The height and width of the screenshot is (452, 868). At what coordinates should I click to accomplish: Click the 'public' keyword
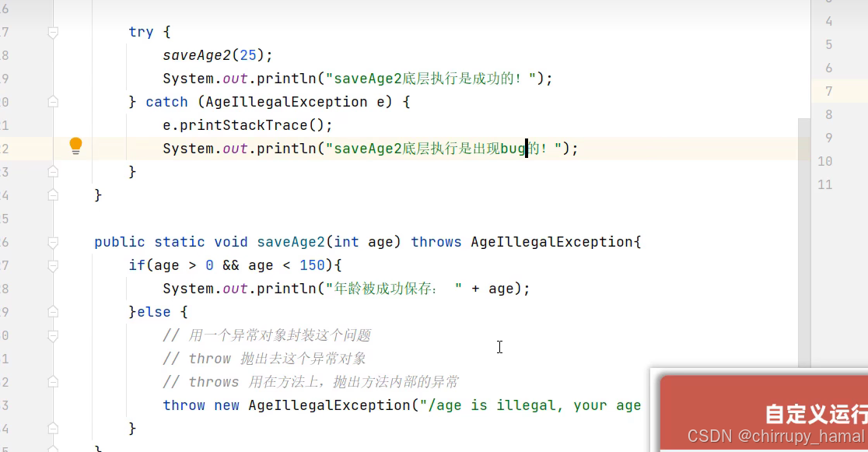[x=120, y=242]
